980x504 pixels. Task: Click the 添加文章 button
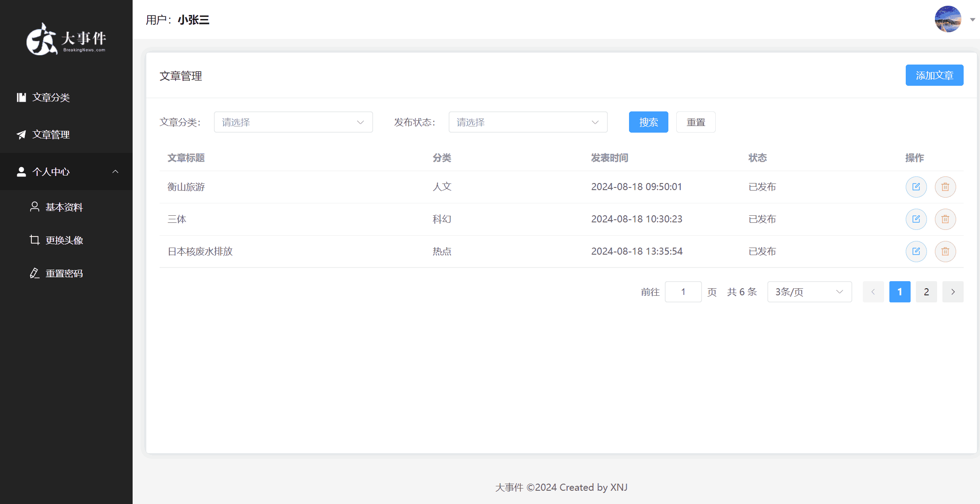pos(934,76)
